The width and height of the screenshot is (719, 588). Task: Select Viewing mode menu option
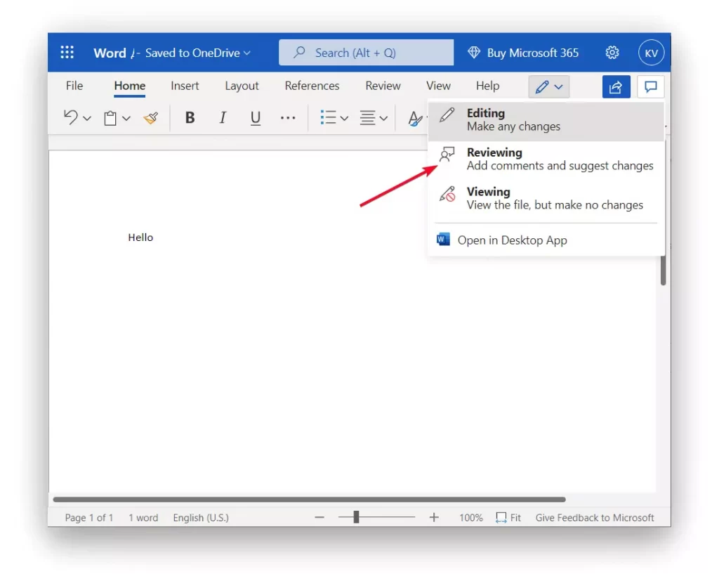pyautogui.click(x=546, y=199)
